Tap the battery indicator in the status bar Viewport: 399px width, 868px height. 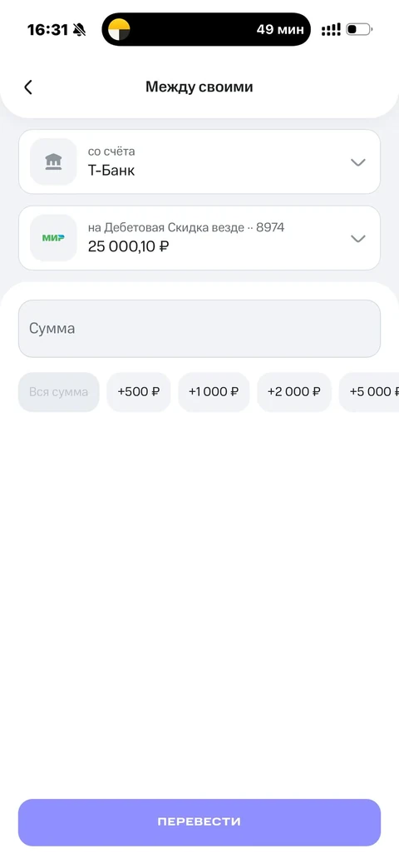[359, 29]
